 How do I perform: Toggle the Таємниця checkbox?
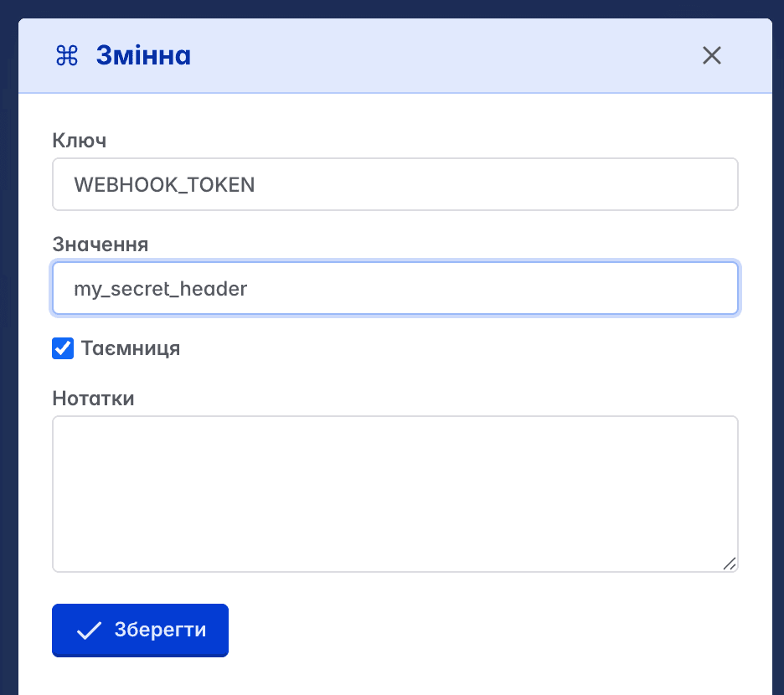coord(63,348)
